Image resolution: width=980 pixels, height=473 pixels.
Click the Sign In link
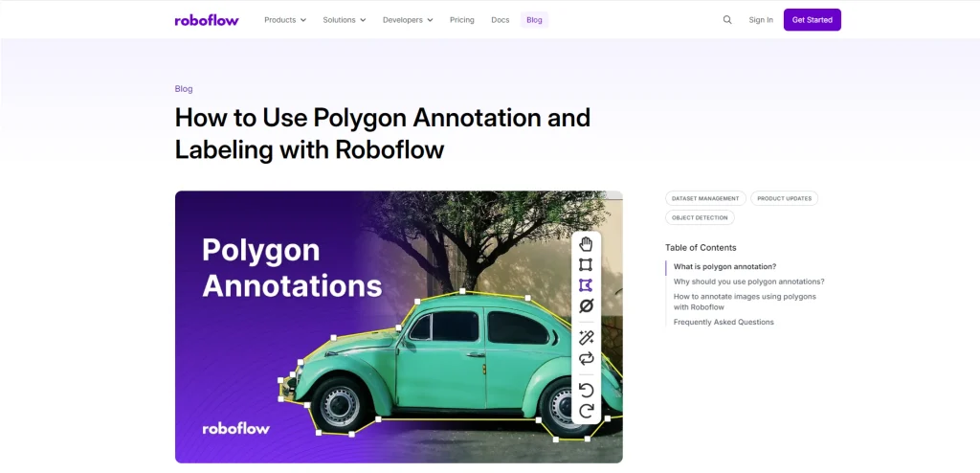(761, 20)
